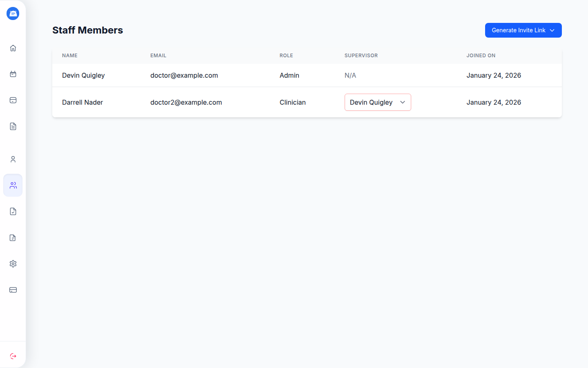
Task: Click the blue app logo at the top
Action: pos(13,13)
